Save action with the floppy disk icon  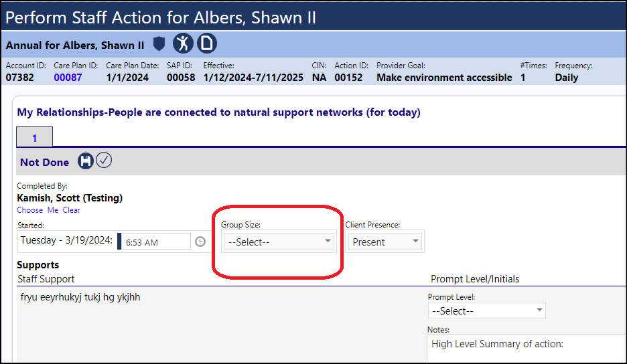coord(86,161)
